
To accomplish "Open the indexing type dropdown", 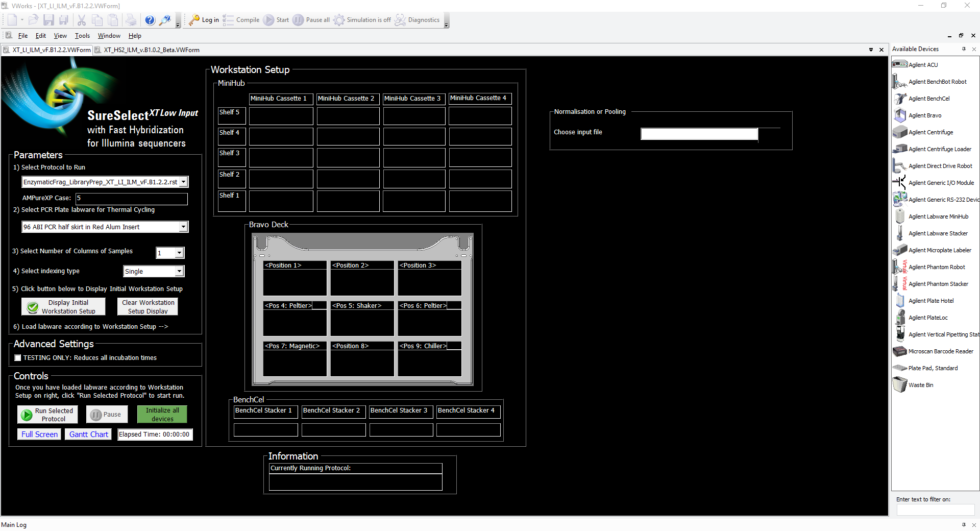I will [x=179, y=272].
